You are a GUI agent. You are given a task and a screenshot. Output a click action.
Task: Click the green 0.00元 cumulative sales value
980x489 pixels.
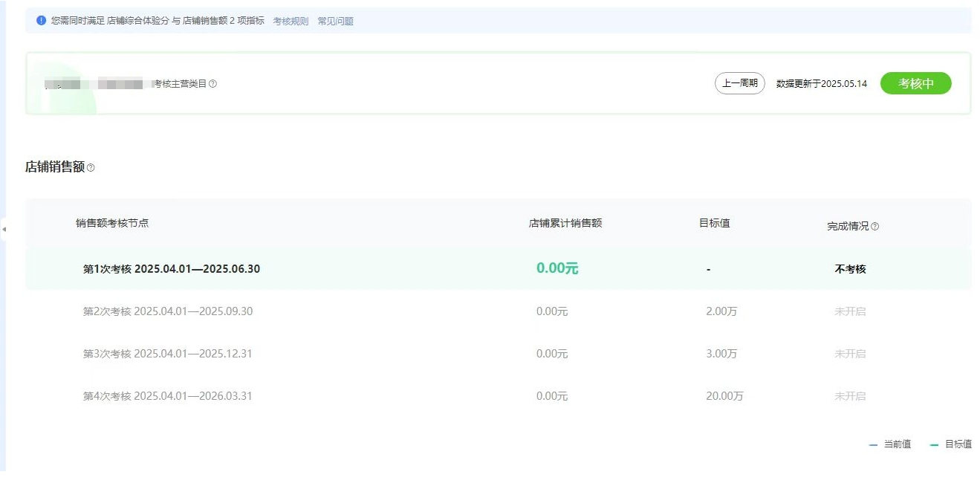[x=557, y=268]
